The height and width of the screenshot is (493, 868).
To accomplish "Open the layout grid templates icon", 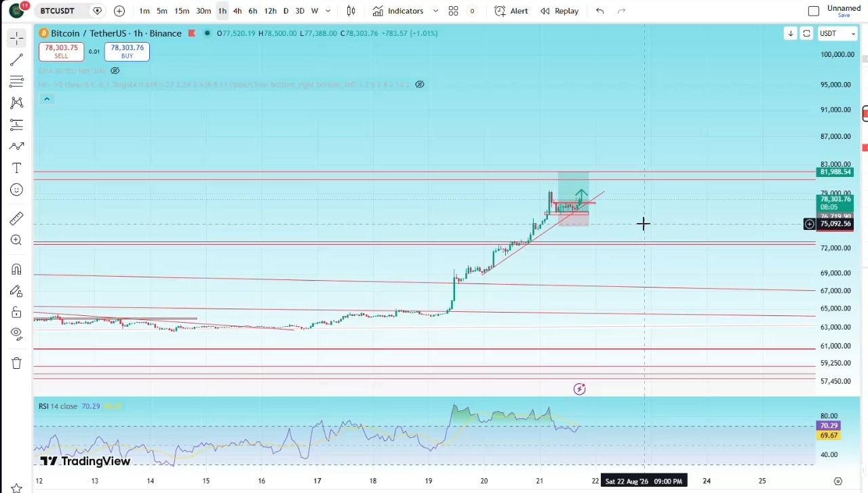I will coord(453,11).
